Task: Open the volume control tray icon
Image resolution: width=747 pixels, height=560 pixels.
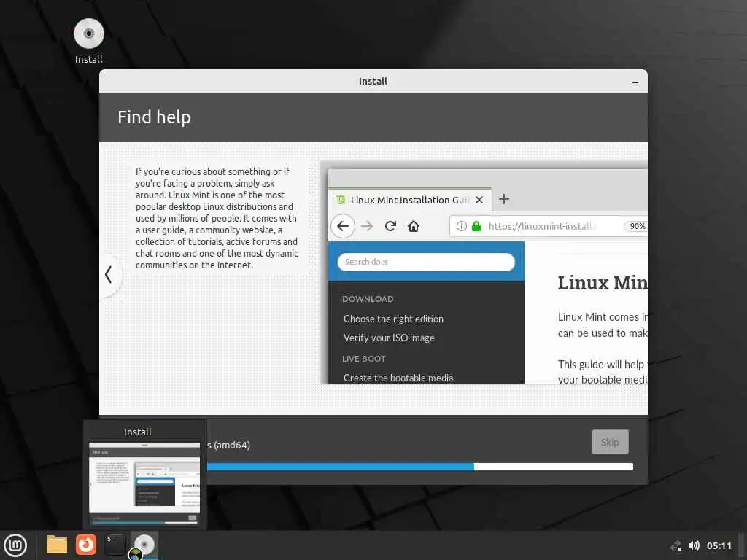Action: point(694,545)
